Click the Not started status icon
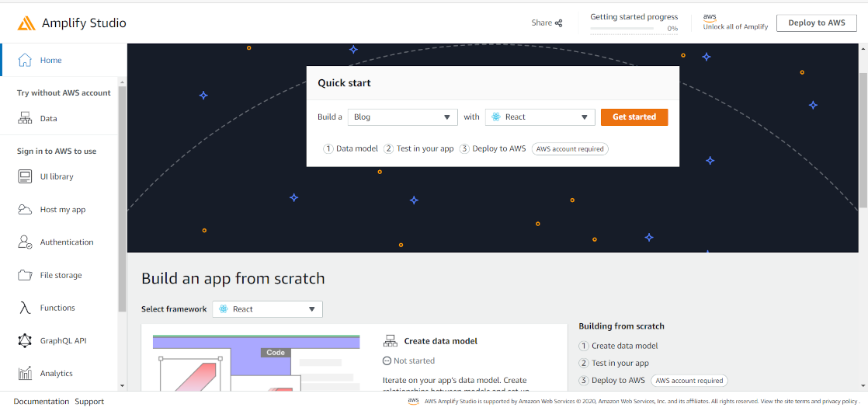The width and height of the screenshot is (868, 411). (x=387, y=360)
